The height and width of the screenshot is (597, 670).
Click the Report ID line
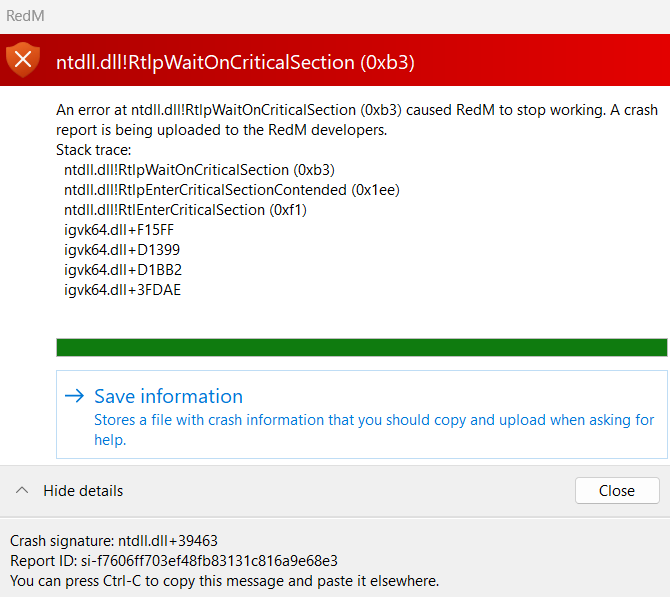click(x=174, y=561)
